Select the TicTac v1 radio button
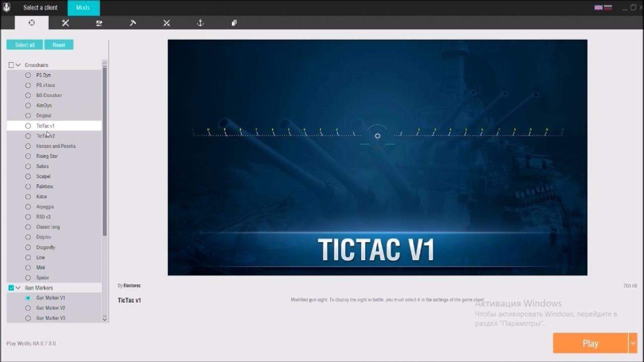The height and width of the screenshot is (362, 644). [28, 126]
